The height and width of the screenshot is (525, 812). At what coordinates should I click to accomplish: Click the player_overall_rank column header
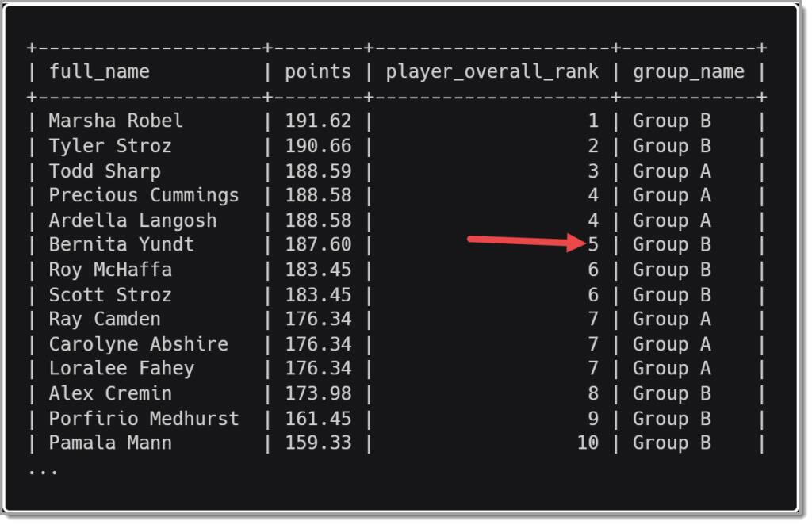click(x=492, y=72)
